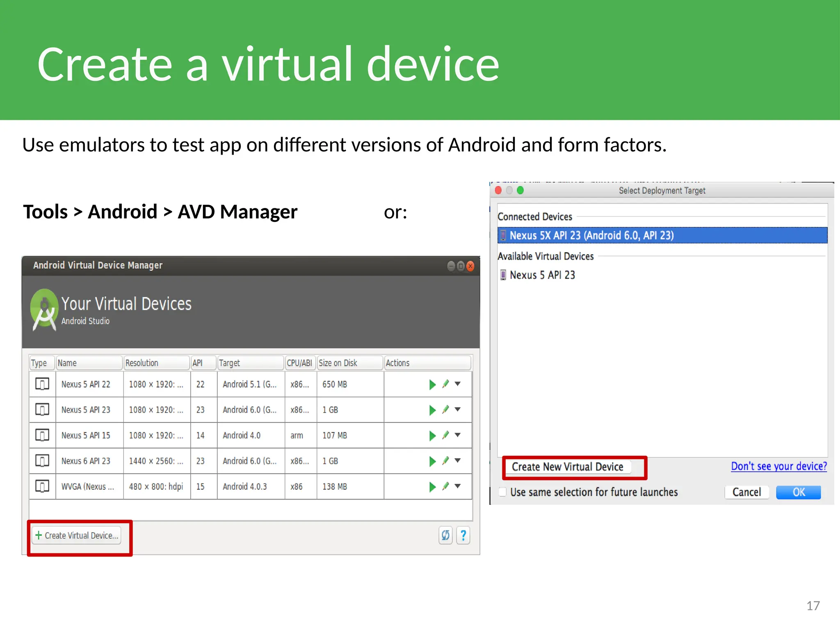Click device type icon for Nexus 5 API 15
The image size is (840, 630).
[42, 435]
